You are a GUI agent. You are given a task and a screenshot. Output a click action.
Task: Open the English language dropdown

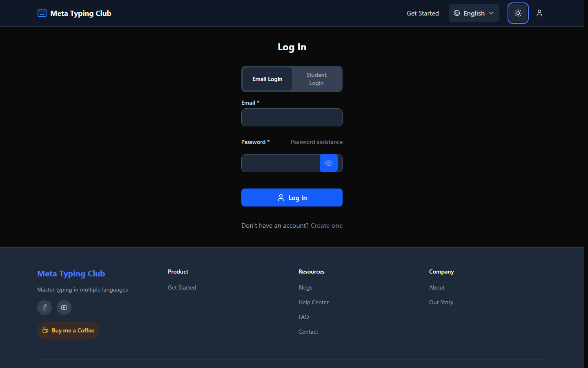(x=474, y=13)
